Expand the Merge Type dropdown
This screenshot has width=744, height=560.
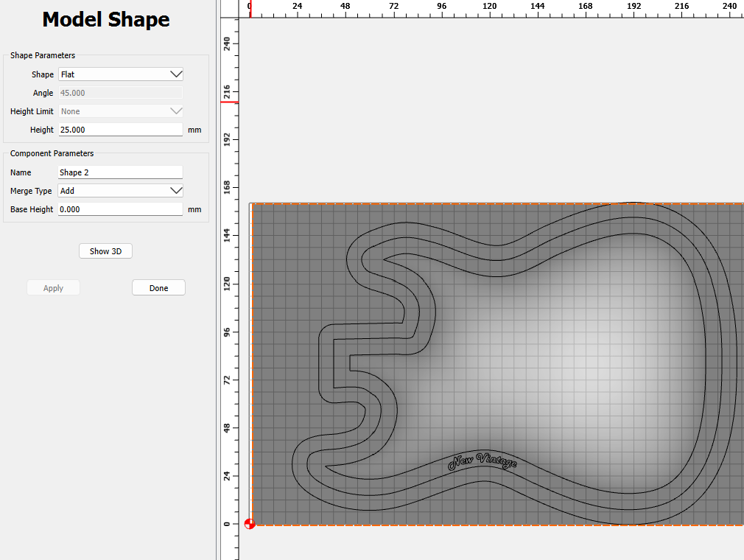point(120,191)
